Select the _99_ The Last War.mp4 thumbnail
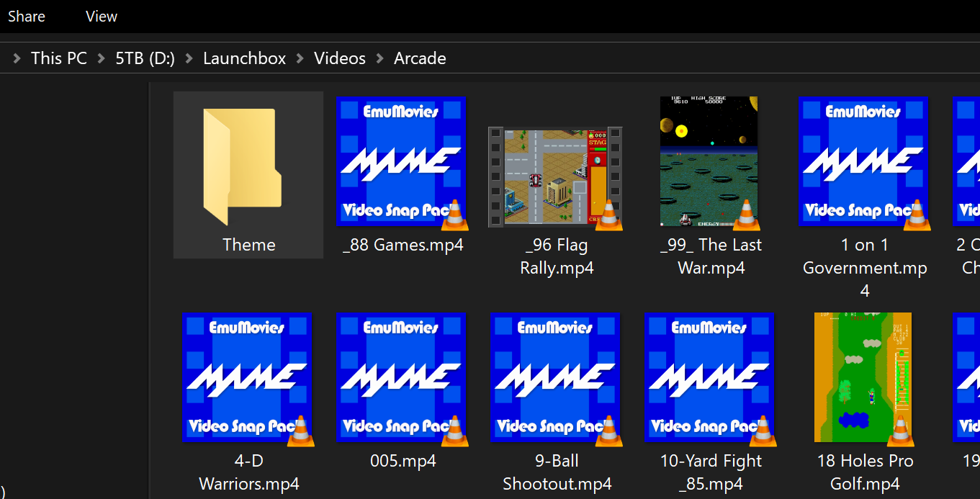The width and height of the screenshot is (980, 499). click(x=709, y=161)
